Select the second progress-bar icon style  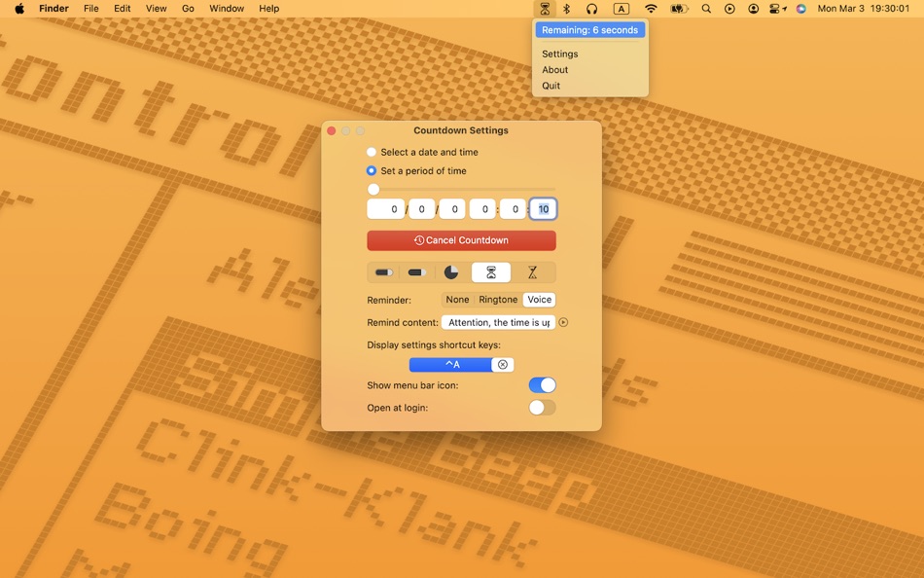click(x=416, y=272)
